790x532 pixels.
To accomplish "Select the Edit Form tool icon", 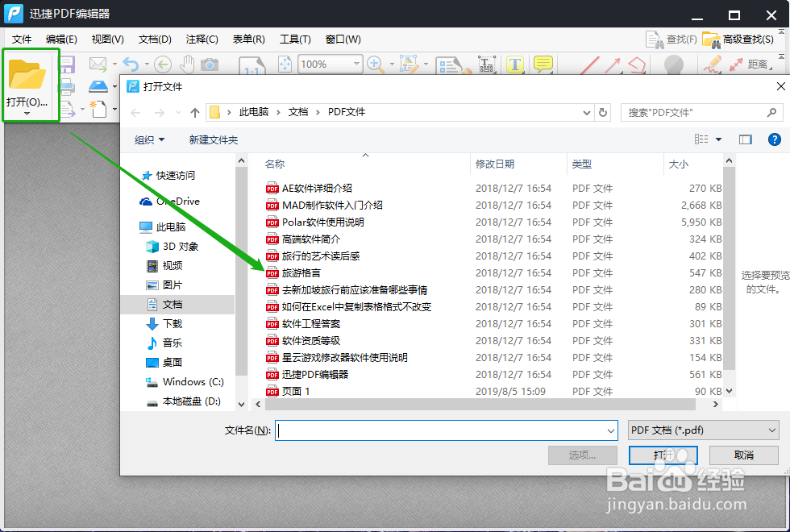I will (x=452, y=65).
